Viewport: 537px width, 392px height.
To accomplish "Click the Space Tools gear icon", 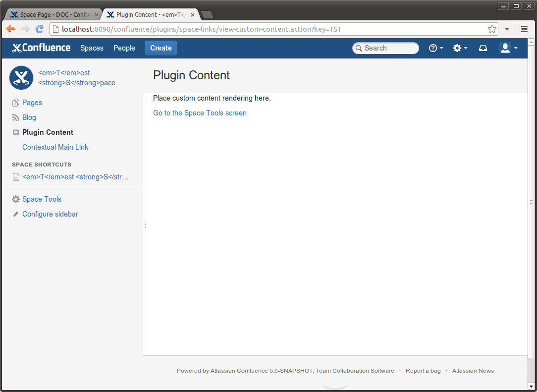I will (16, 199).
